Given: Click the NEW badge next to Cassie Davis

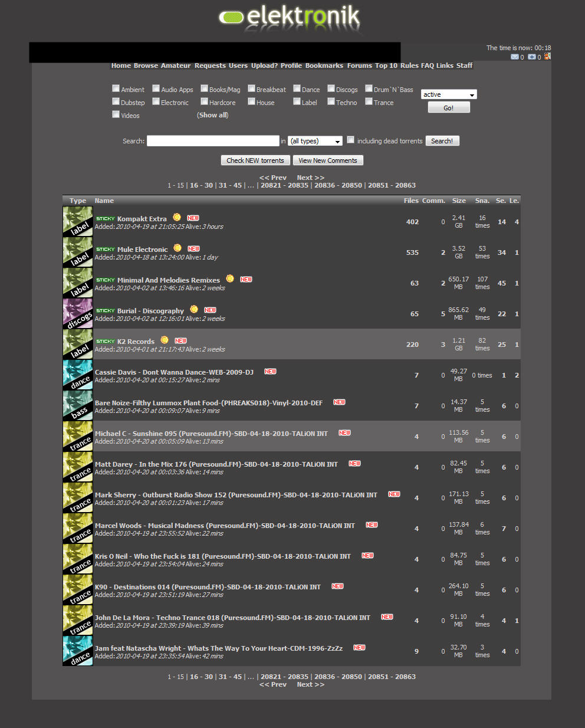Looking at the screenshot, I should tap(270, 372).
